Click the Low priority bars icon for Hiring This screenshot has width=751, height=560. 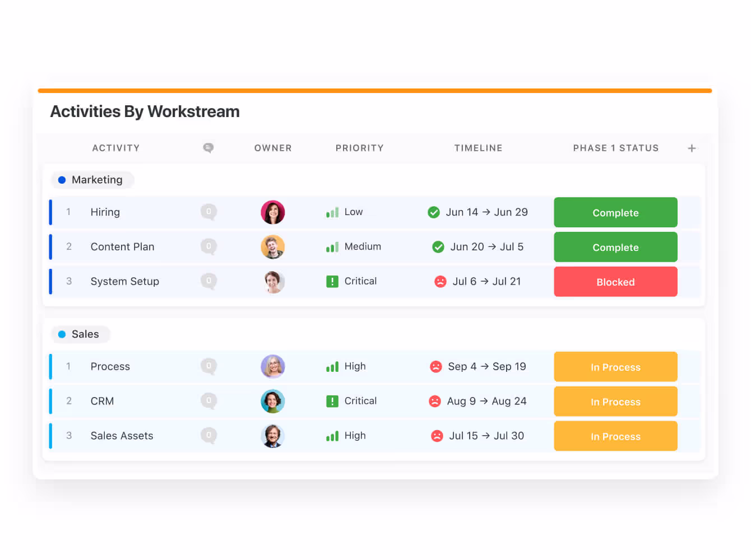tap(332, 212)
